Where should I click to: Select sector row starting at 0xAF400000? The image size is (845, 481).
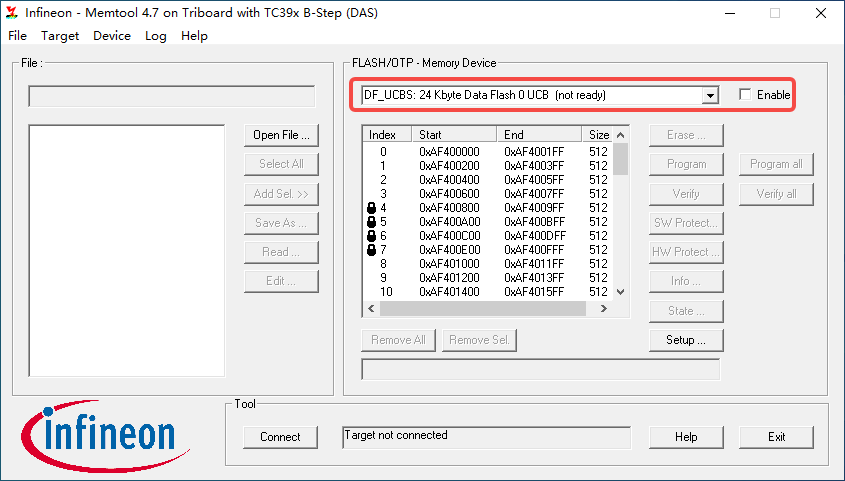pos(488,152)
